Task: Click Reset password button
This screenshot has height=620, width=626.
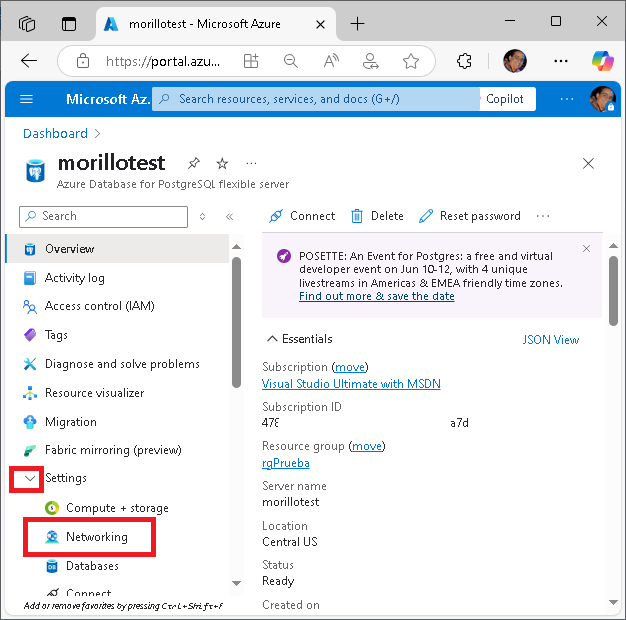Action: [x=470, y=216]
